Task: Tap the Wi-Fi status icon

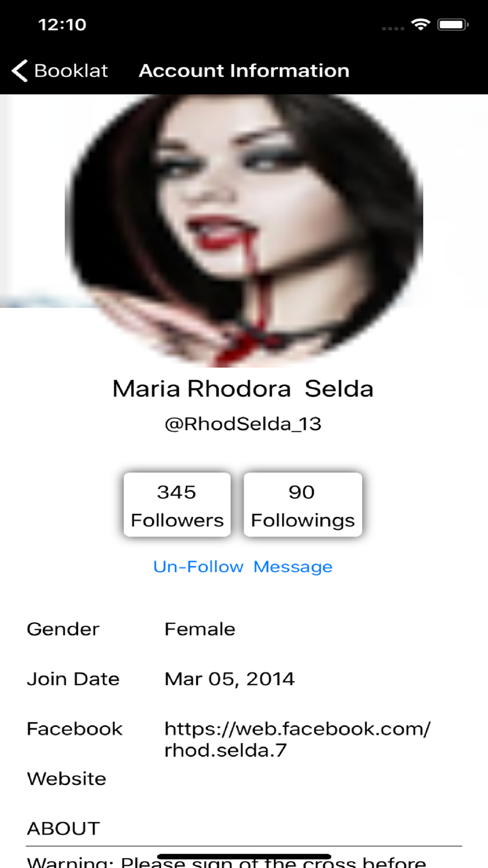Action: point(421,25)
